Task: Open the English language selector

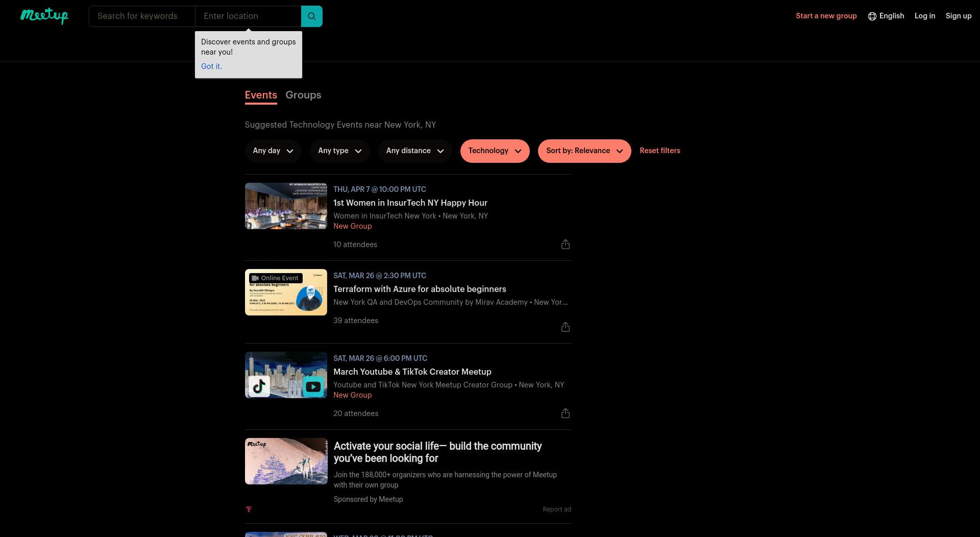Action: (886, 16)
